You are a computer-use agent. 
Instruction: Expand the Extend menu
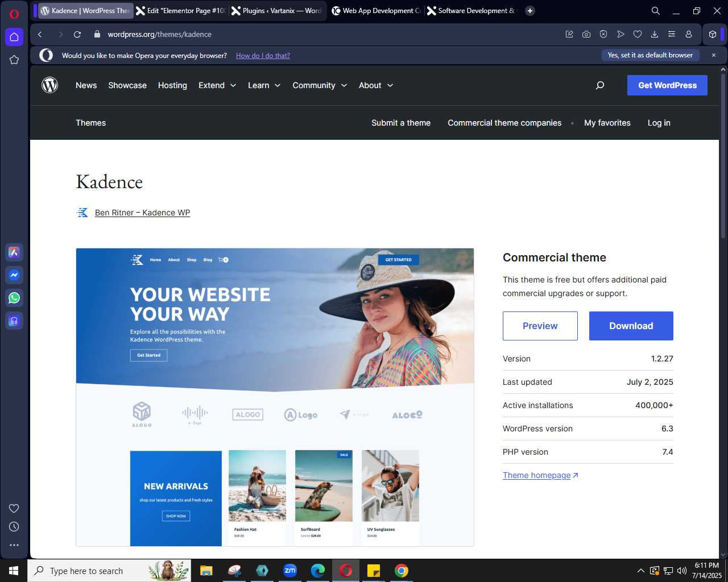pyautogui.click(x=217, y=85)
